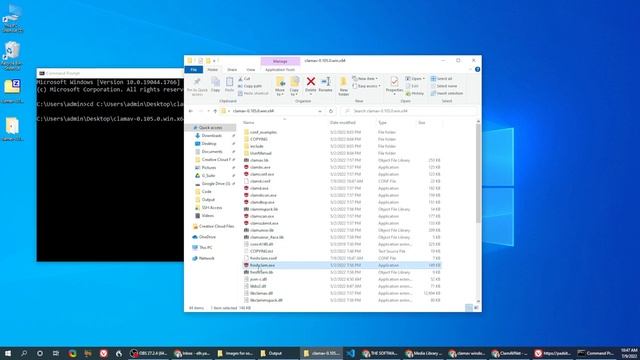This screenshot has width=640, height=360.
Task: Click Edit in the Open group
Action: pyautogui.click(x=412, y=86)
